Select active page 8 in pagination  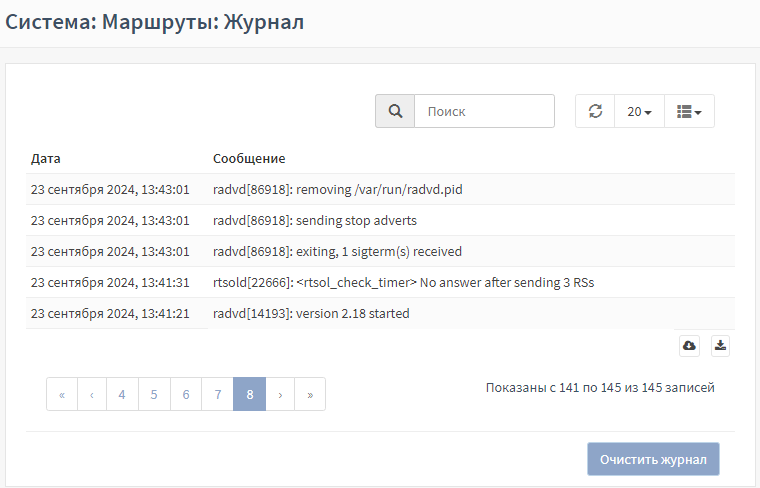click(x=249, y=394)
